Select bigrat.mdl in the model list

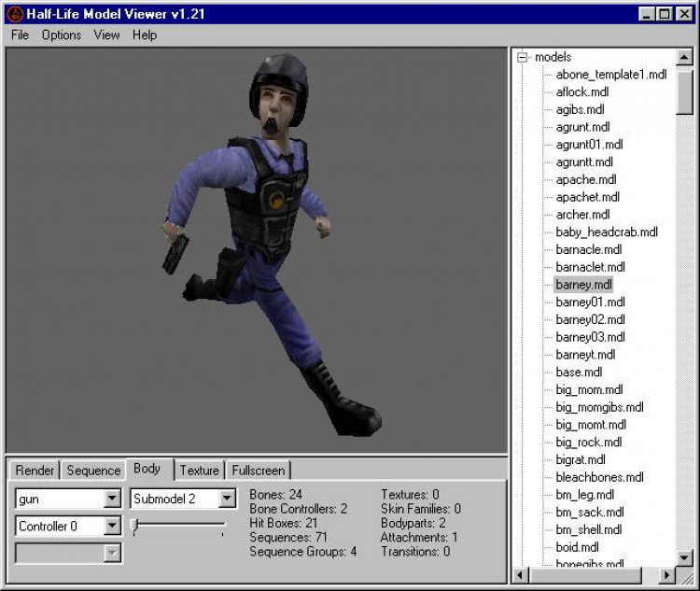(x=581, y=459)
